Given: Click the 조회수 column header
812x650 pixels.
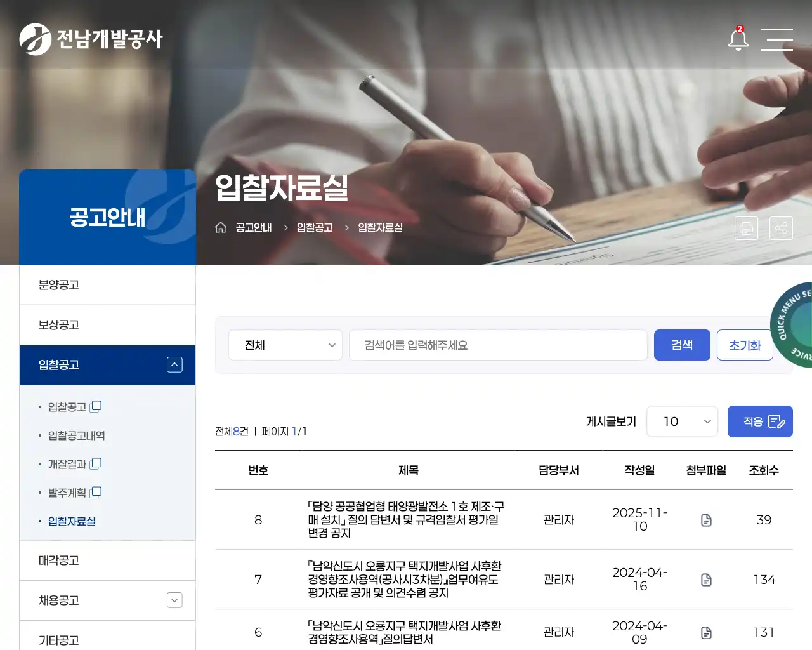Looking at the screenshot, I should click(764, 470).
